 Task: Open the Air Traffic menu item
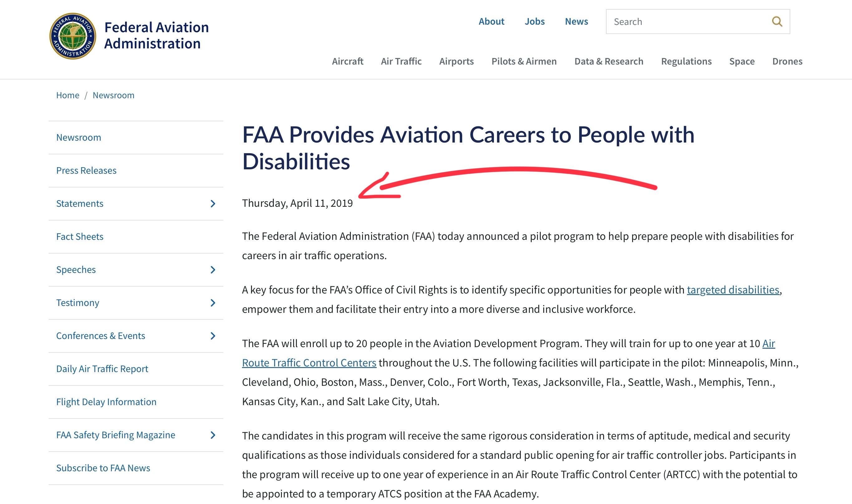click(401, 61)
